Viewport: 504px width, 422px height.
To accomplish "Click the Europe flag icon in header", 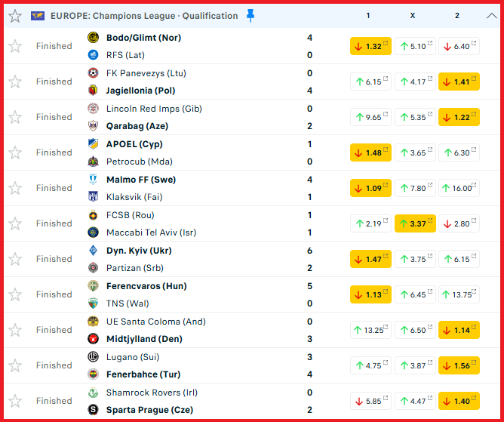I will (x=38, y=16).
